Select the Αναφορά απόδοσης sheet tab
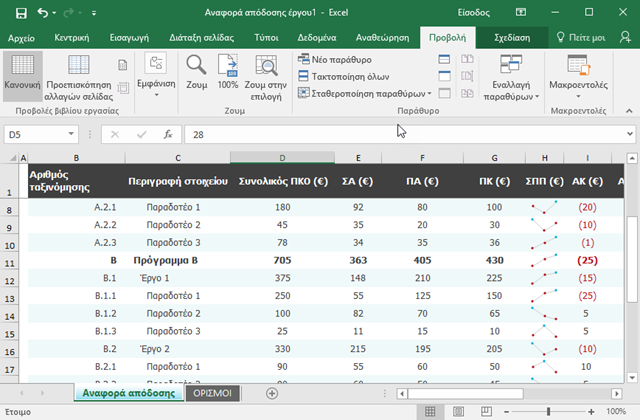Viewport: 640px width, 420px height. tap(129, 393)
